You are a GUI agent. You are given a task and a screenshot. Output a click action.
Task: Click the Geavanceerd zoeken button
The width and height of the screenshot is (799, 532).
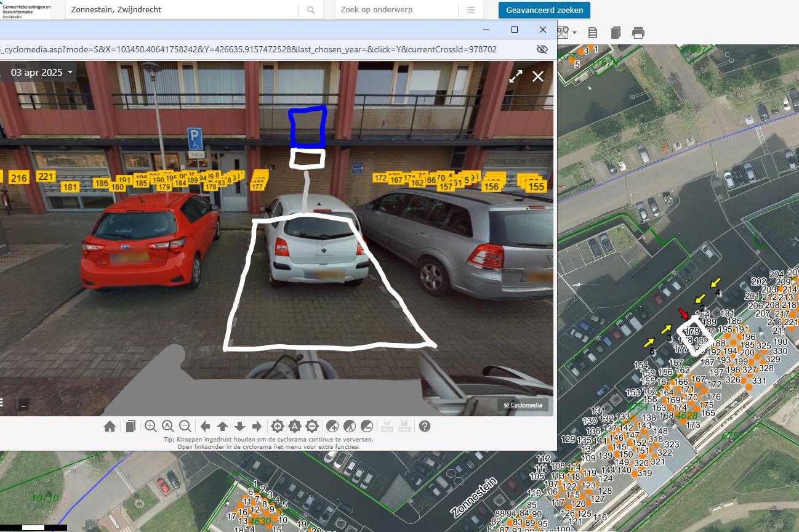click(544, 10)
